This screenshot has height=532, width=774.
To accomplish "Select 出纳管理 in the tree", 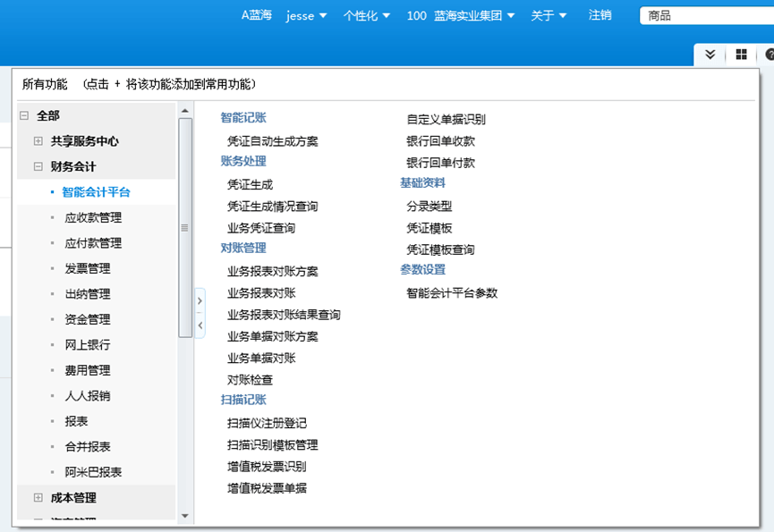I will click(88, 294).
